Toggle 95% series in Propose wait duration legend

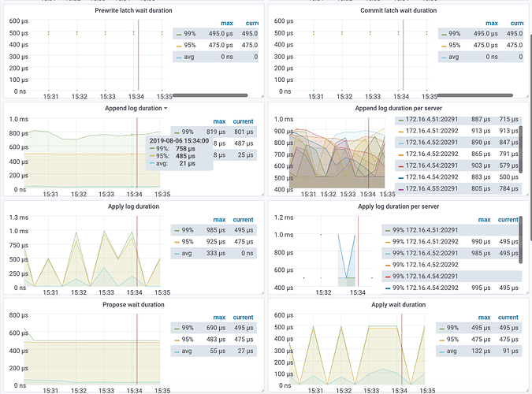pyautogui.click(x=188, y=340)
